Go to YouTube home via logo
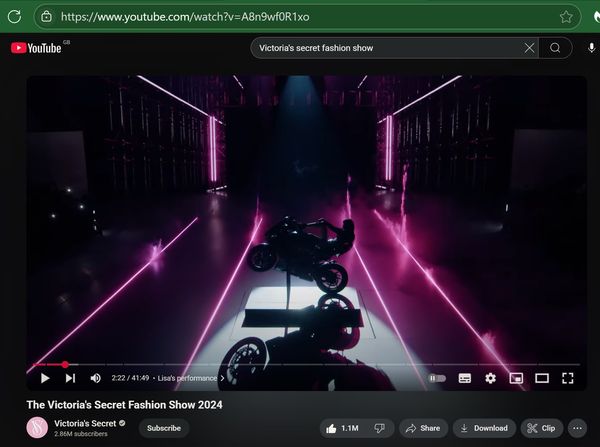Viewport: 600px width, 447px height. tap(37, 48)
